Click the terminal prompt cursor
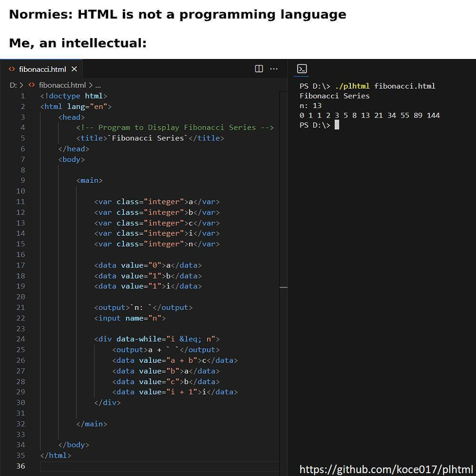The width and height of the screenshot is (476, 476). (x=337, y=125)
